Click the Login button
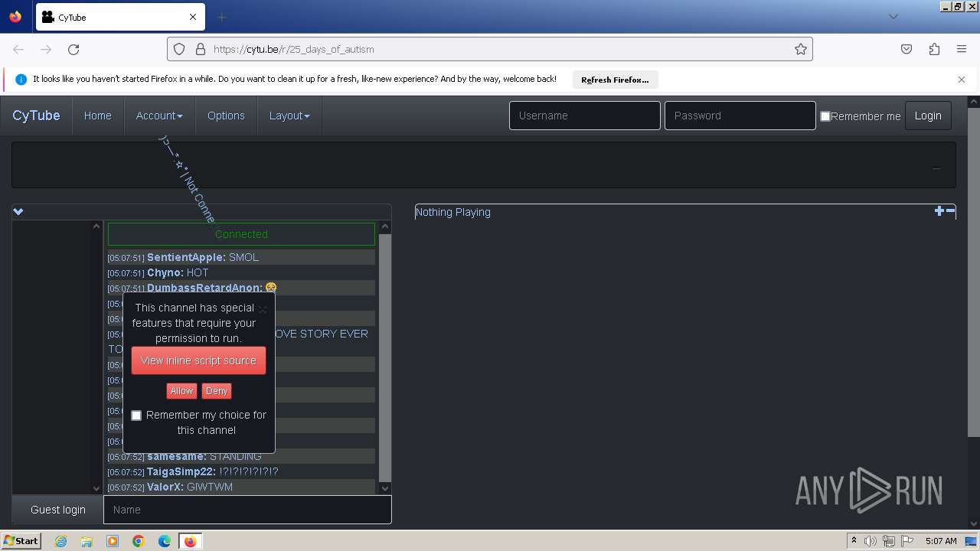The width and height of the screenshot is (980, 551). point(928,116)
